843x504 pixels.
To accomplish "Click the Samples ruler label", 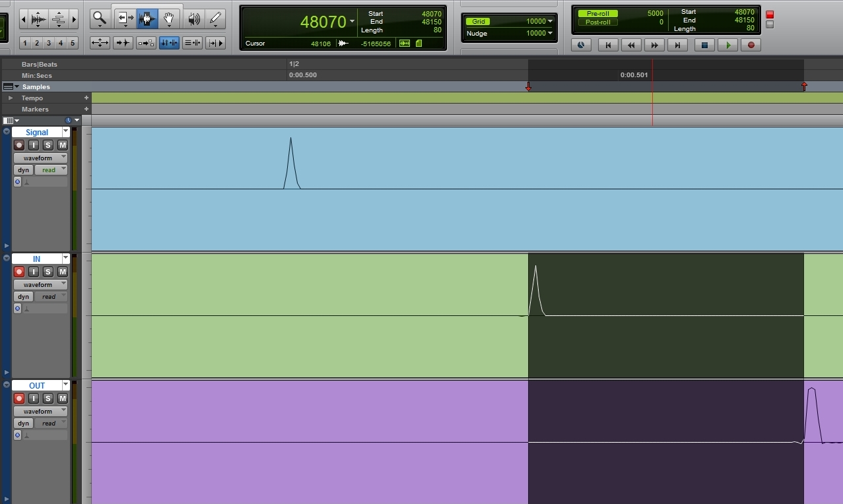I will (x=36, y=87).
